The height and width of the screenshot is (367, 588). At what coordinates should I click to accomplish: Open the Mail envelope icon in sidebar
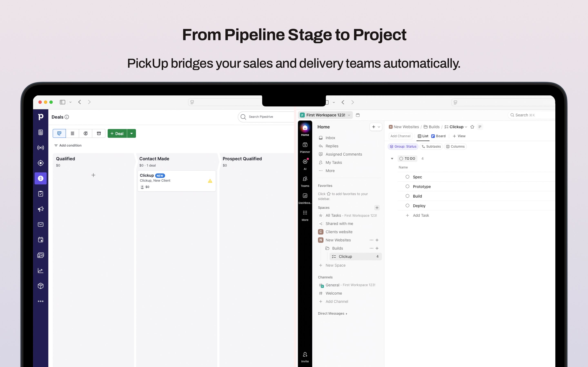click(x=41, y=224)
